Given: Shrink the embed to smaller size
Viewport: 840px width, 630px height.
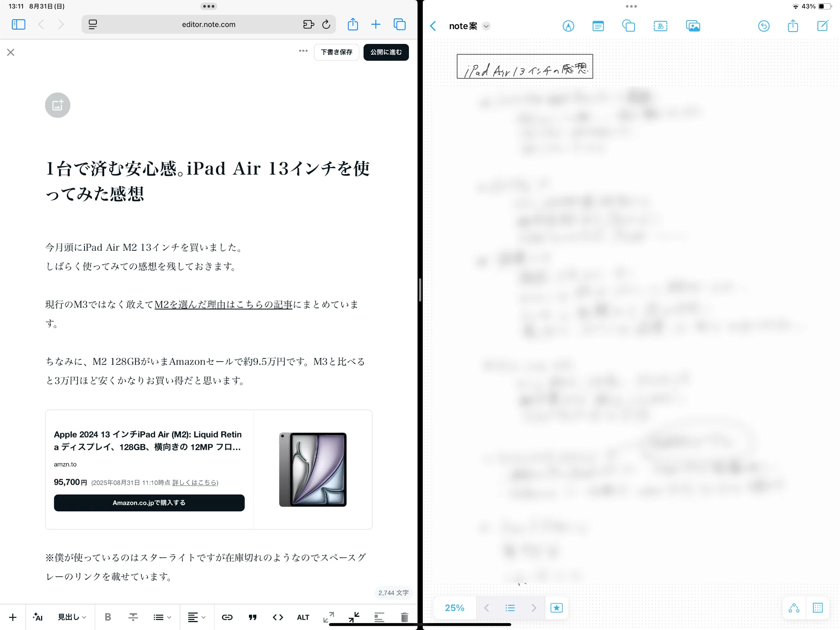Looking at the screenshot, I should [354, 617].
